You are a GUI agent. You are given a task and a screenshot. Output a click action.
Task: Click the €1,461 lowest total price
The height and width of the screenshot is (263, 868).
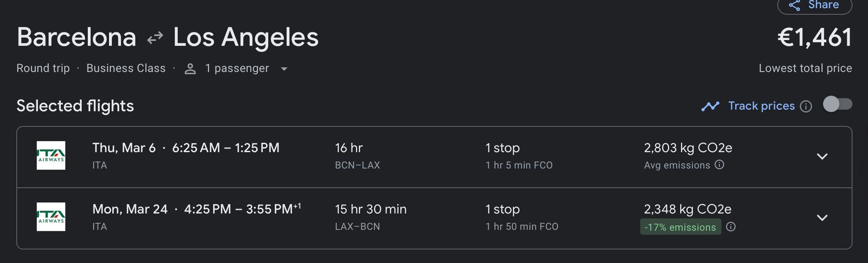tap(814, 38)
